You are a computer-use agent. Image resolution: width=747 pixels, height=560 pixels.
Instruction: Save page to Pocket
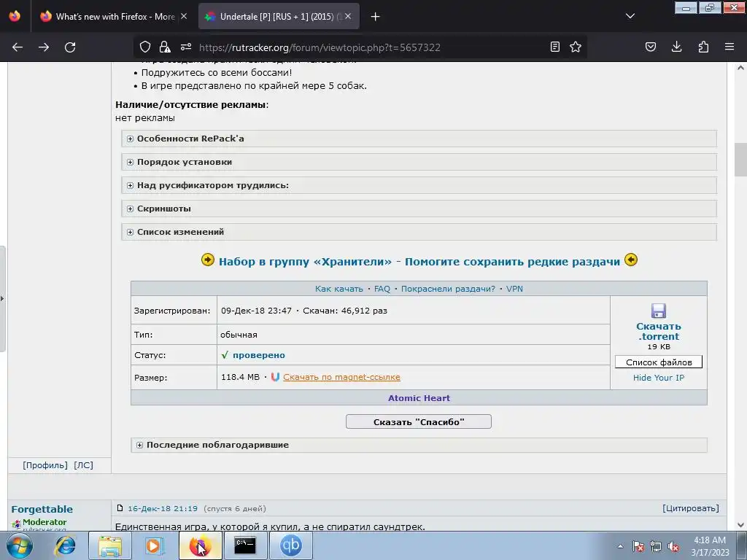coord(650,47)
